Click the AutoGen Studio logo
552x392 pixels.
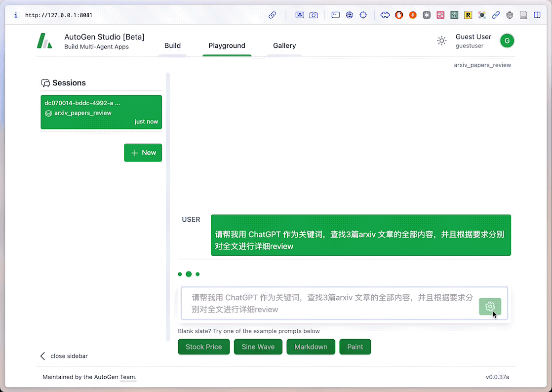pos(45,41)
